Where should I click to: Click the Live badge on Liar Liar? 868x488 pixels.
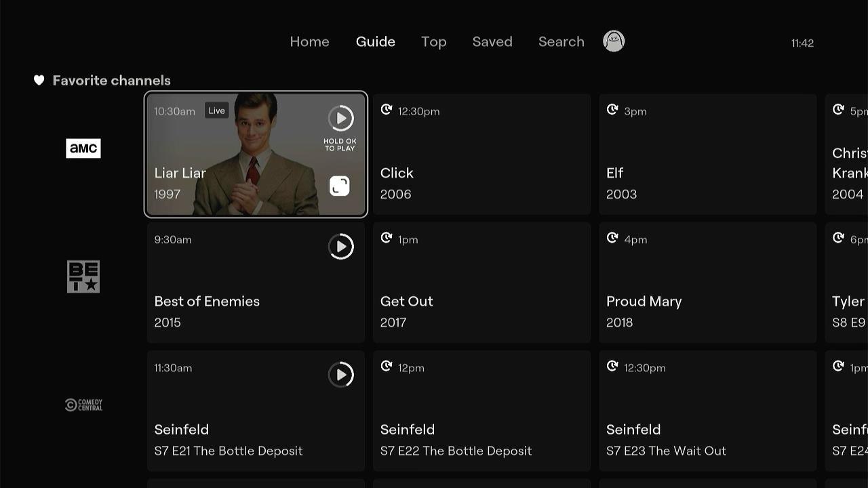216,110
